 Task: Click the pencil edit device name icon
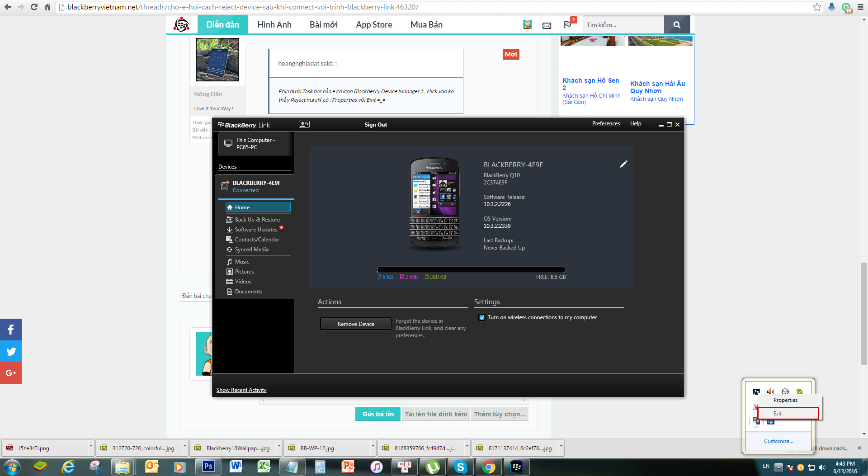point(623,164)
